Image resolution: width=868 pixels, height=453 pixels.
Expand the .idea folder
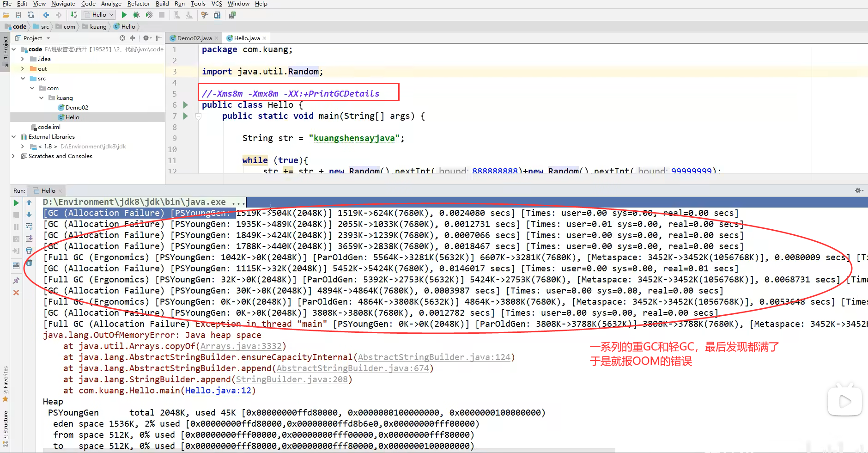click(23, 59)
